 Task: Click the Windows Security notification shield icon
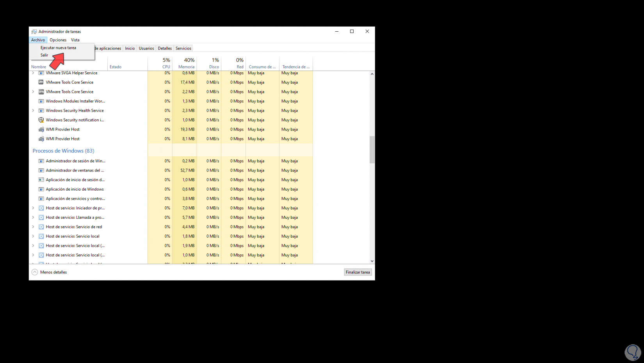pos(41,120)
